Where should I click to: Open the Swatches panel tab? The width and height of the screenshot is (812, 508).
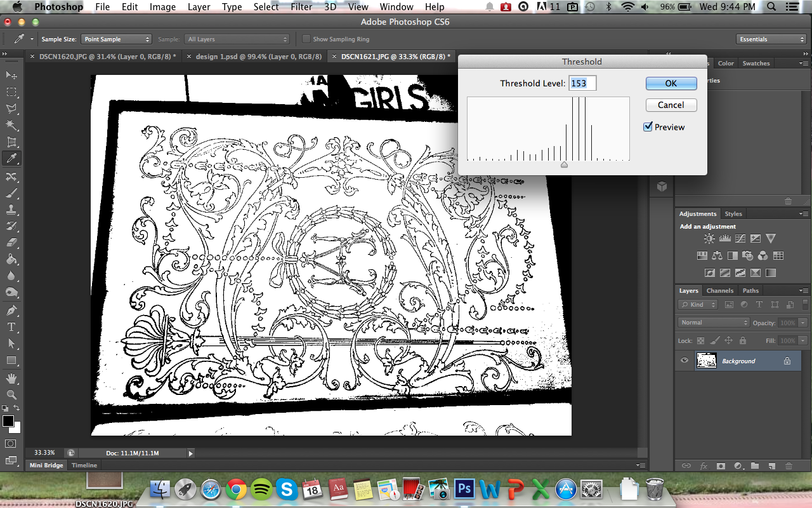point(756,63)
